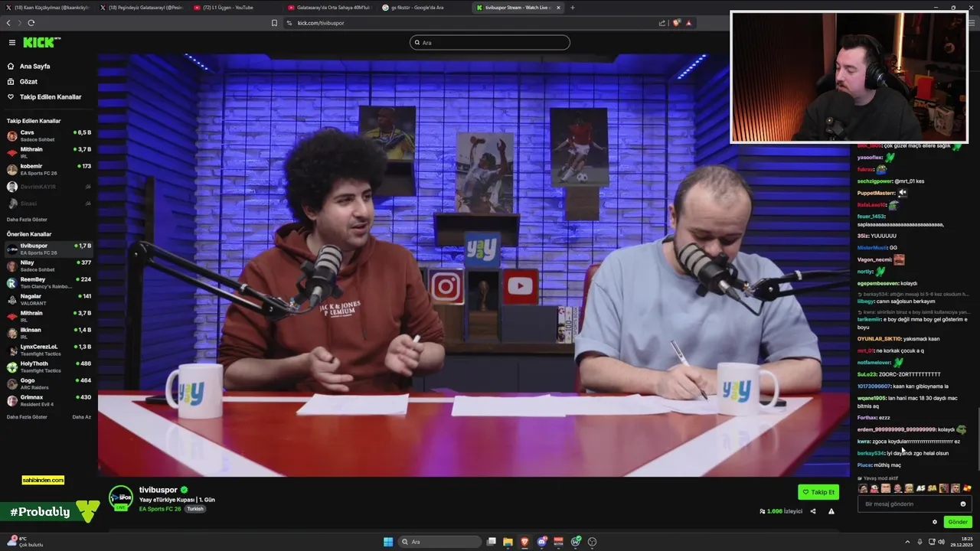Open Brave Shields lion icon

pyautogui.click(x=676, y=23)
